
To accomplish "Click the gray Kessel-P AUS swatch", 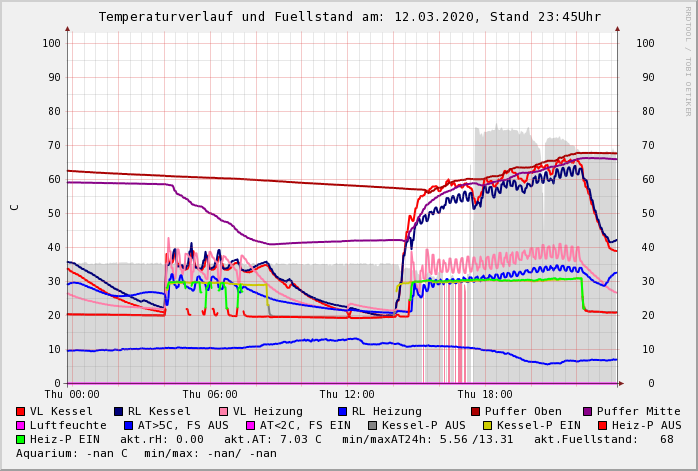I will point(372,425).
